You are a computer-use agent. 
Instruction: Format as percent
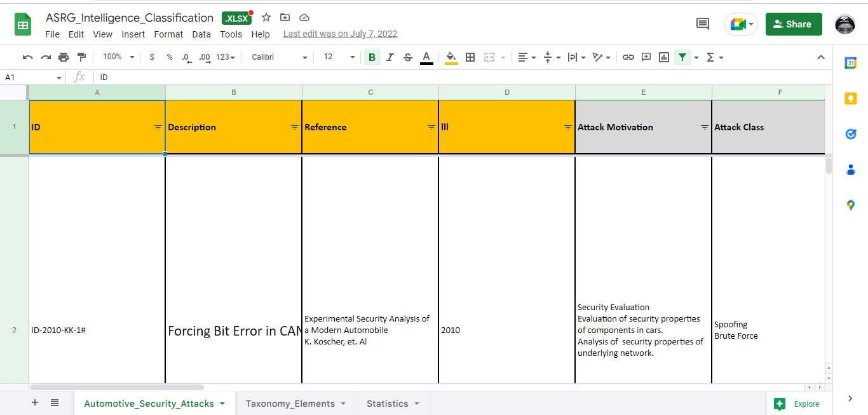pyautogui.click(x=170, y=57)
